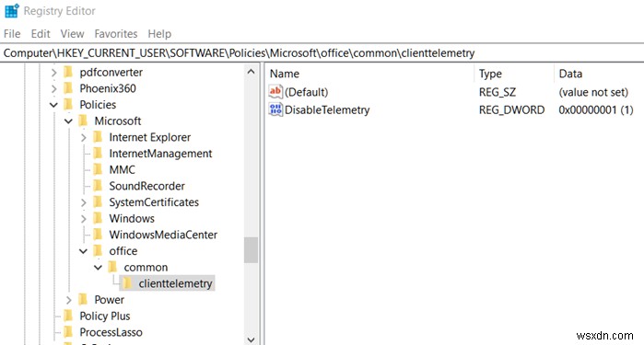The height and width of the screenshot is (345, 644).
Task: Select the Policies key label
Action: 98,105
